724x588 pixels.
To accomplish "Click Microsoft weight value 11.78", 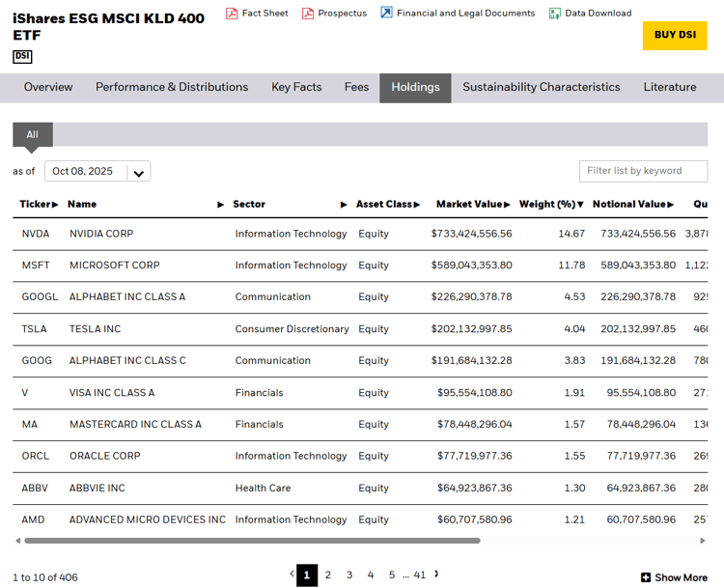I will 571,266.
